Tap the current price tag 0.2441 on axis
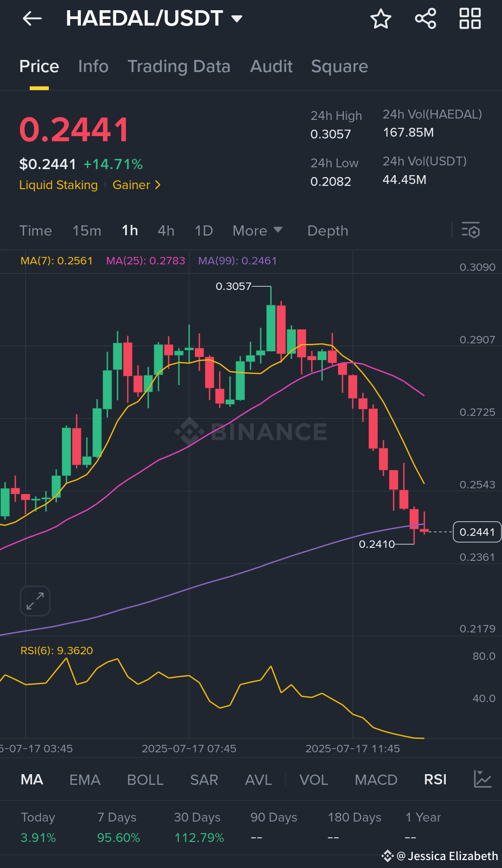Viewport: 502px width, 868px height. pyautogui.click(x=477, y=532)
